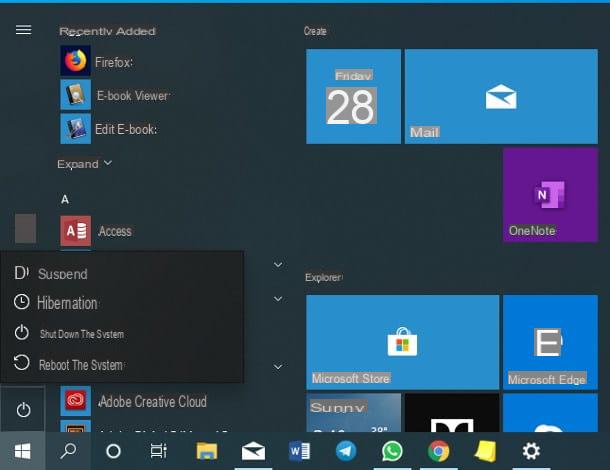Screen dimensions: 610x470
Task: Open the Sunny weather tile
Action: (353, 412)
